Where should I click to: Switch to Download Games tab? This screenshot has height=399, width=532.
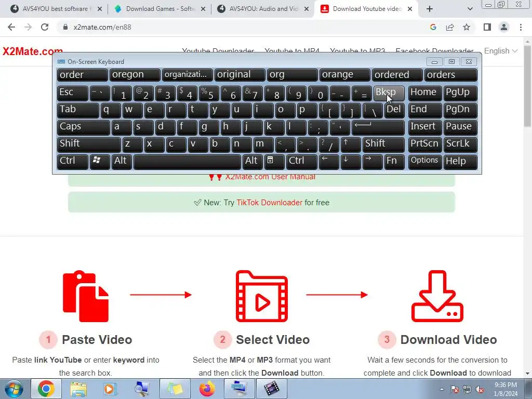pyautogui.click(x=159, y=9)
